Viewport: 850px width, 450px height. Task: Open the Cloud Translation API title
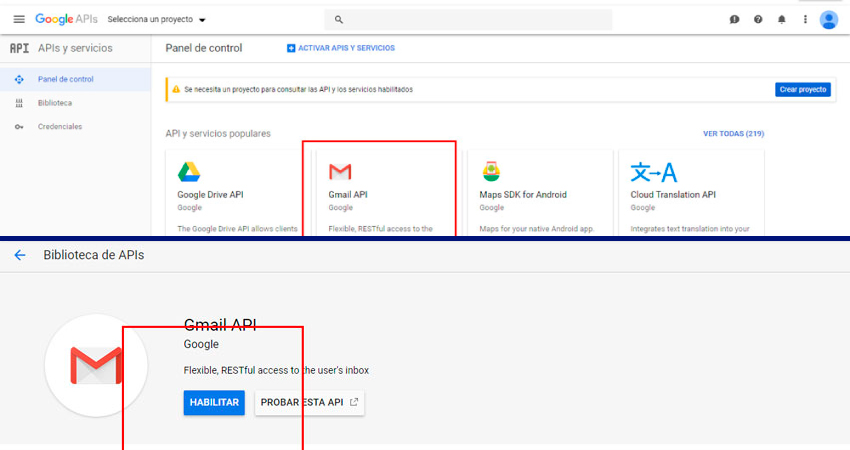pyautogui.click(x=673, y=195)
